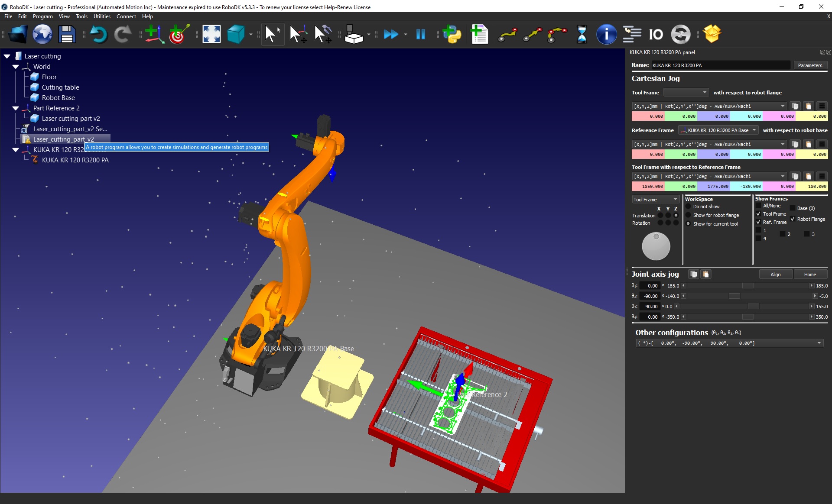This screenshot has height=504, width=832.
Task: Click the Add target icon
Action: pyautogui.click(x=179, y=34)
